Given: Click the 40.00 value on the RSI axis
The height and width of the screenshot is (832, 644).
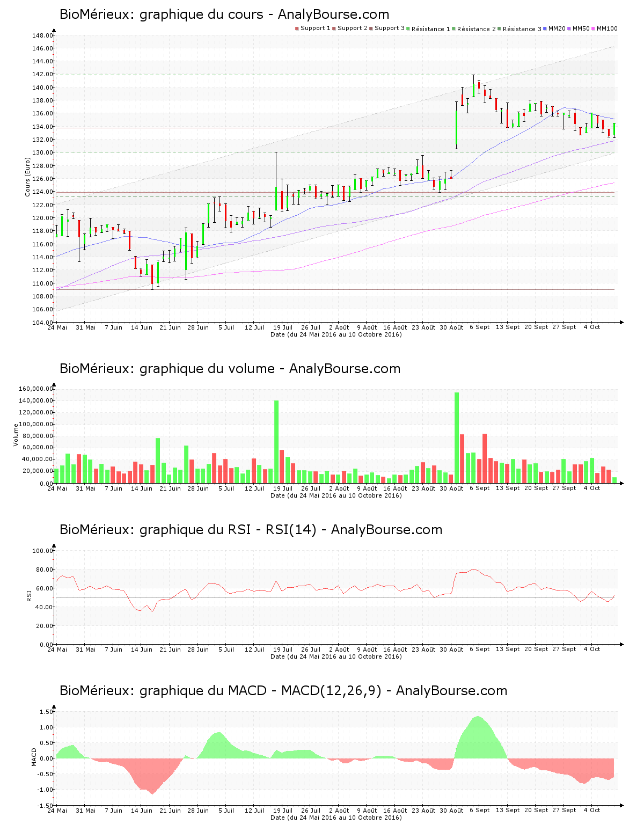Looking at the screenshot, I should pos(45,607).
